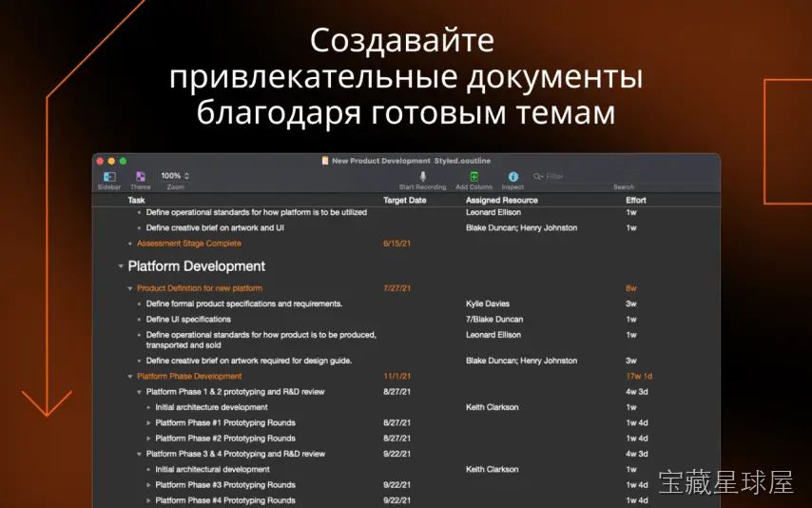The height and width of the screenshot is (508, 812).
Task: Click the Assigned Resource column header
Action: pos(501,200)
